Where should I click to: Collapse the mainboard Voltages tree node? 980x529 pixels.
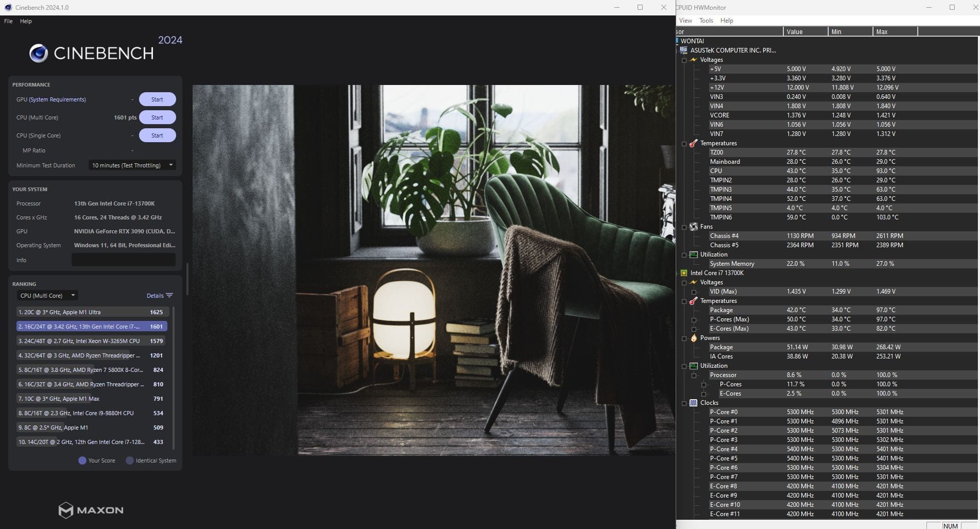(684, 60)
